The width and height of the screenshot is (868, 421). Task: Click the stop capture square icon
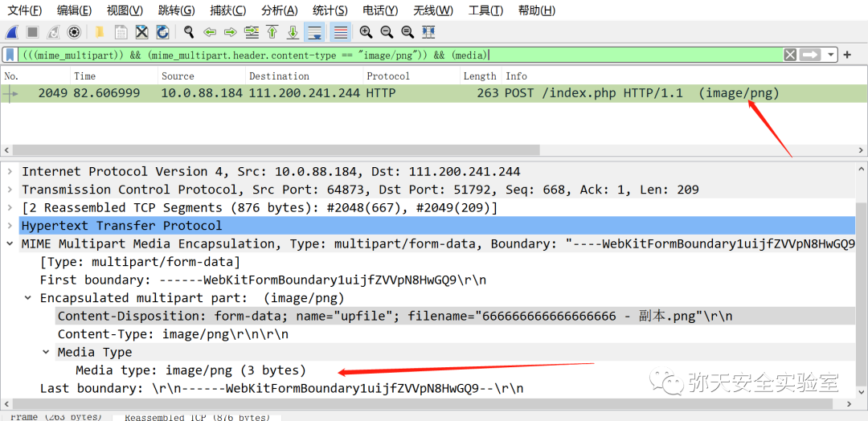(33, 32)
